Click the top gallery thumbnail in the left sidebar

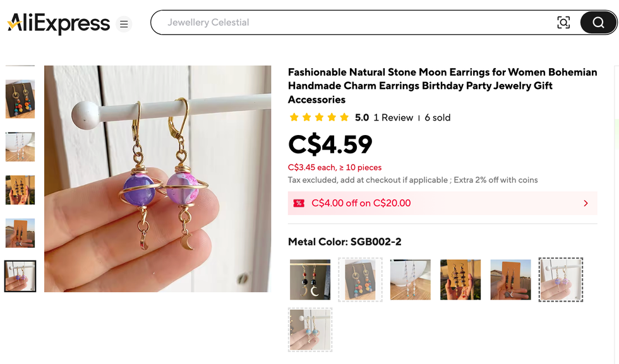coord(20,99)
